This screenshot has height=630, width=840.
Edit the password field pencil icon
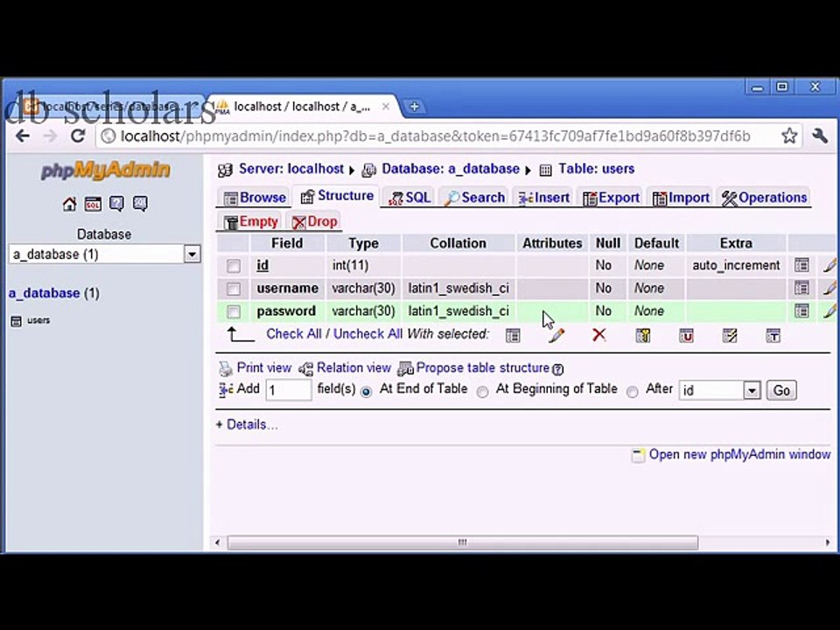click(831, 311)
